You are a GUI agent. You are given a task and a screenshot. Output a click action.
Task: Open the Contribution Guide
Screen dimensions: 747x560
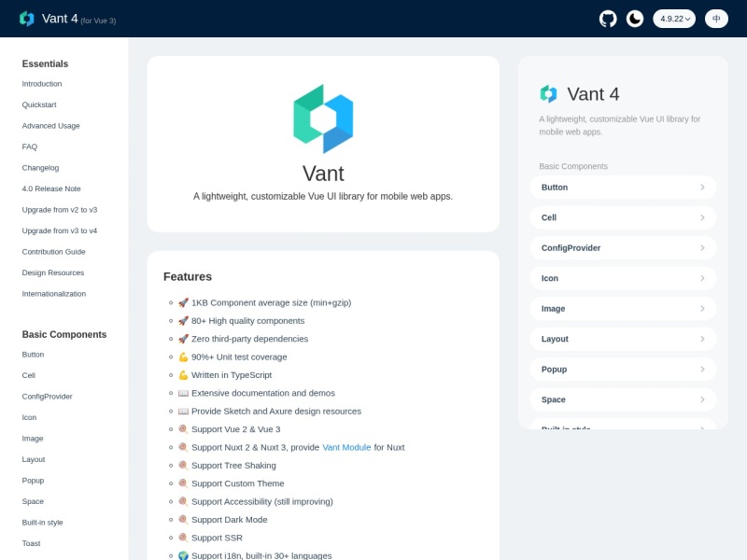pos(54,251)
